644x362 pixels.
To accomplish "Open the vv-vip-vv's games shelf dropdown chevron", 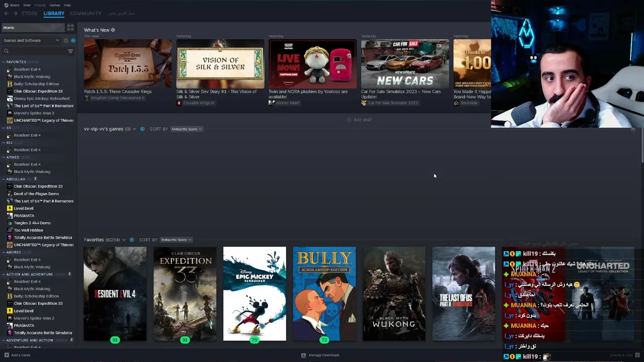I will (134, 129).
